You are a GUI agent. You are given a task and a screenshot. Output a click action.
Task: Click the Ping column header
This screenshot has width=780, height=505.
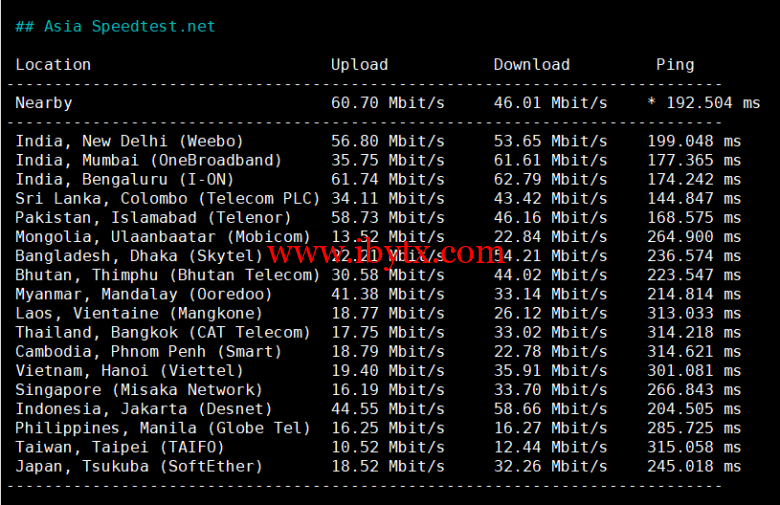pyautogui.click(x=674, y=65)
